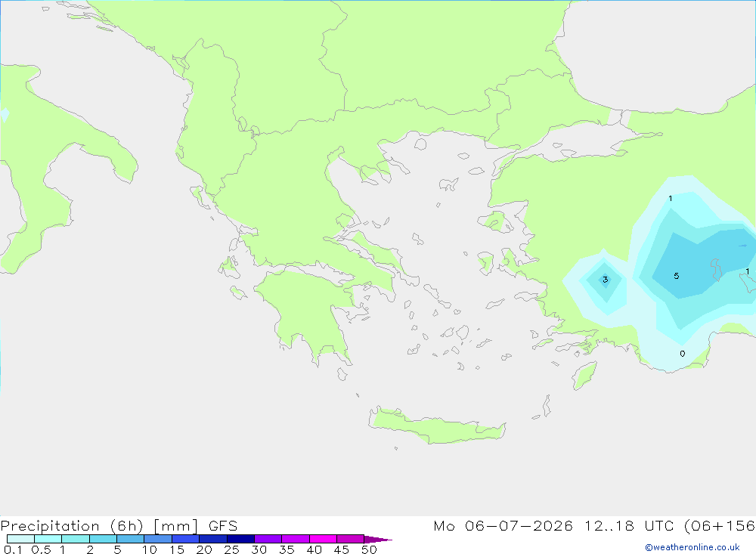Click the 30–35 mm violet swatch
The width and height of the screenshot is (756, 554).
(268, 539)
